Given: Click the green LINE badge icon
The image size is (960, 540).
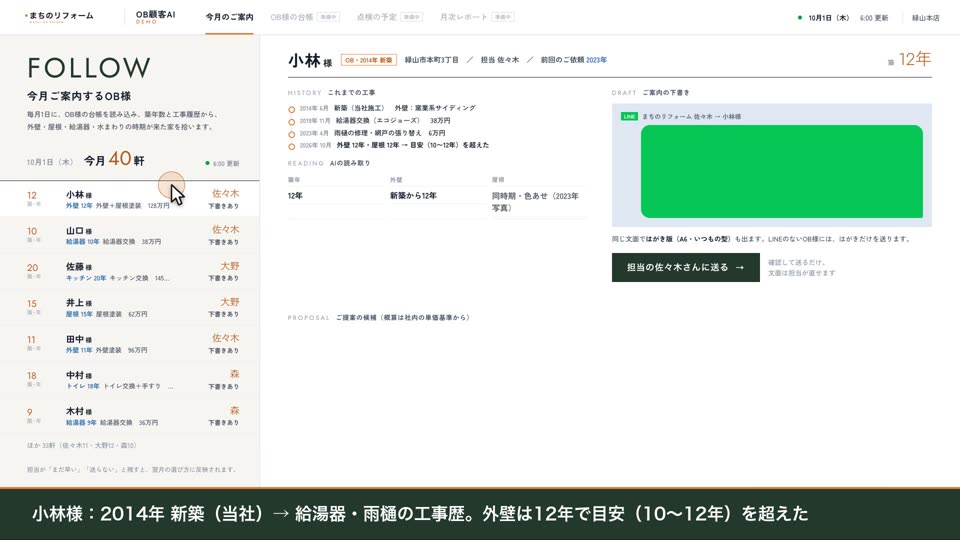Looking at the screenshot, I should 629,116.
